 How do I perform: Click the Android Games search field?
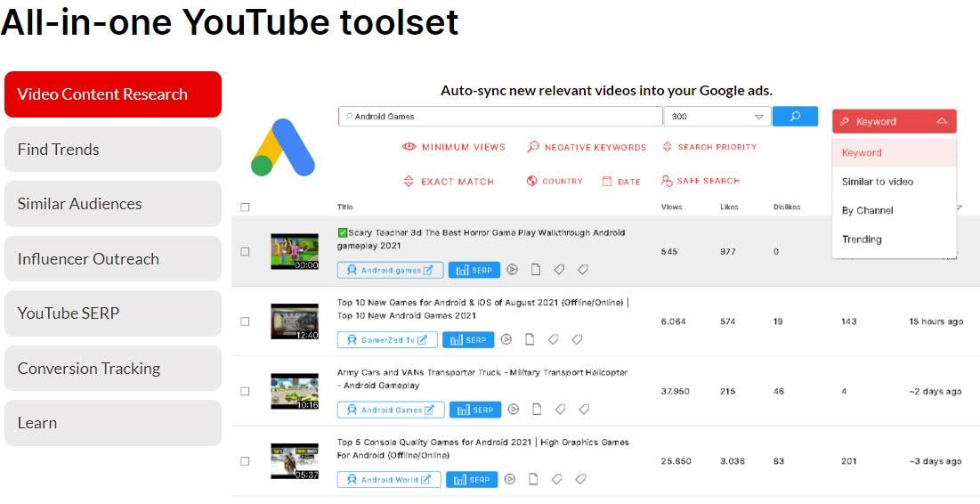tap(500, 117)
